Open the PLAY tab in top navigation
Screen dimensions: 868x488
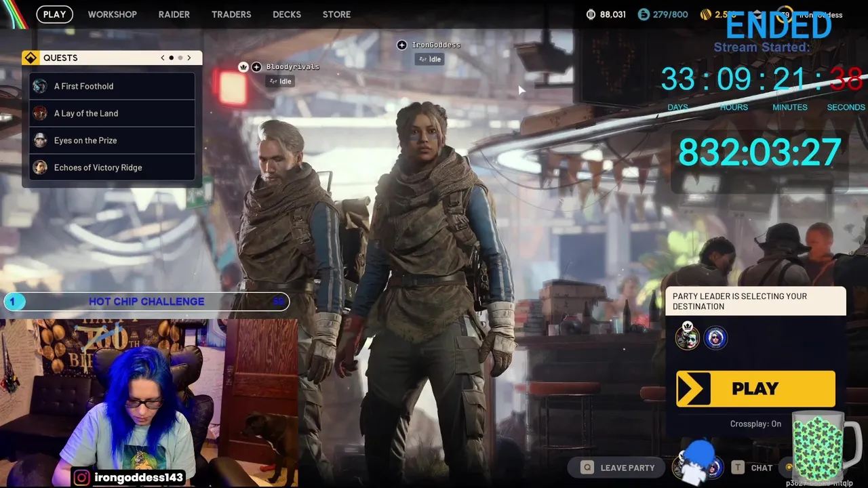pyautogui.click(x=54, y=14)
